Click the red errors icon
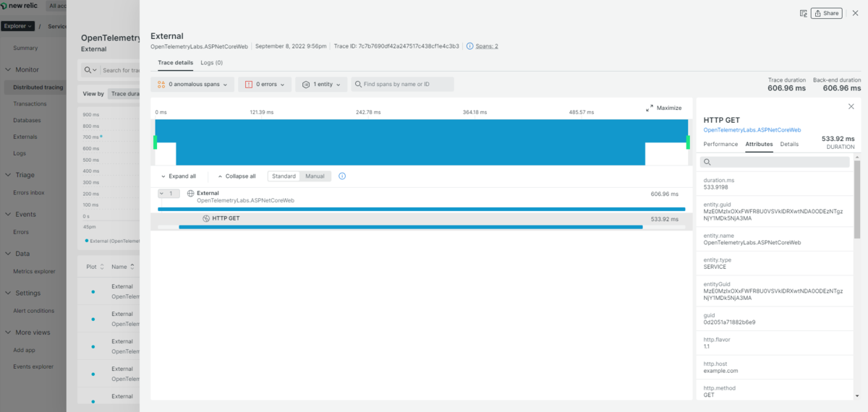This screenshot has width=868, height=412. pyautogui.click(x=248, y=85)
